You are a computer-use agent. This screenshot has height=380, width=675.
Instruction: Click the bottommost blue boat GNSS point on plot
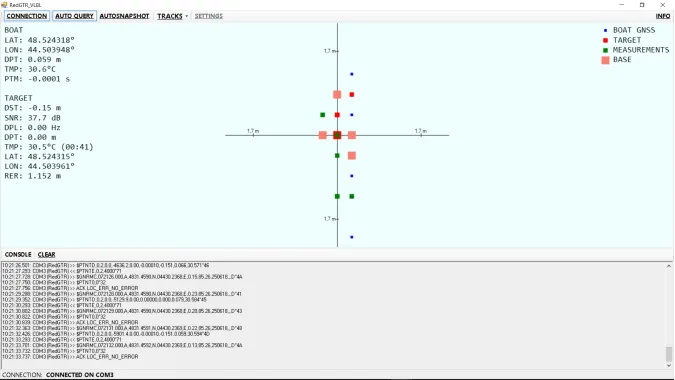(x=352, y=237)
